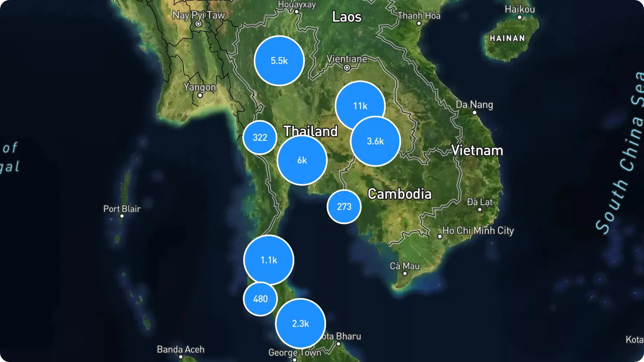Click the 322 cluster marker
The width and height of the screenshot is (644, 362).
pyautogui.click(x=260, y=138)
